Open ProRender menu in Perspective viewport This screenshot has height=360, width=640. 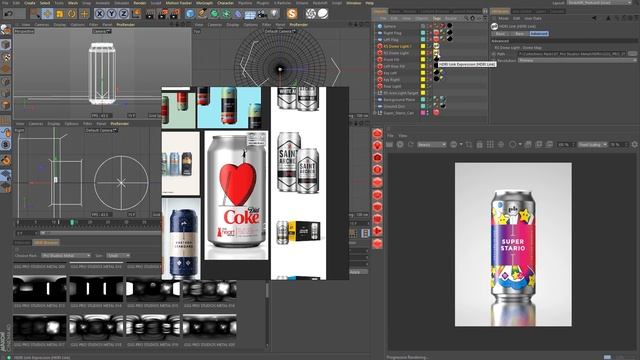[x=126, y=24]
